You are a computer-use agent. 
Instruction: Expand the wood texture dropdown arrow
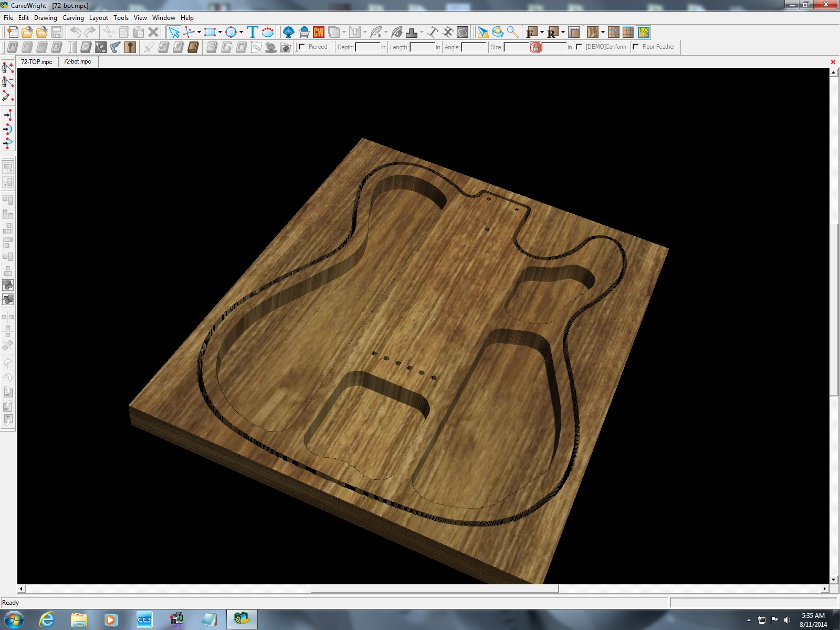[603, 33]
